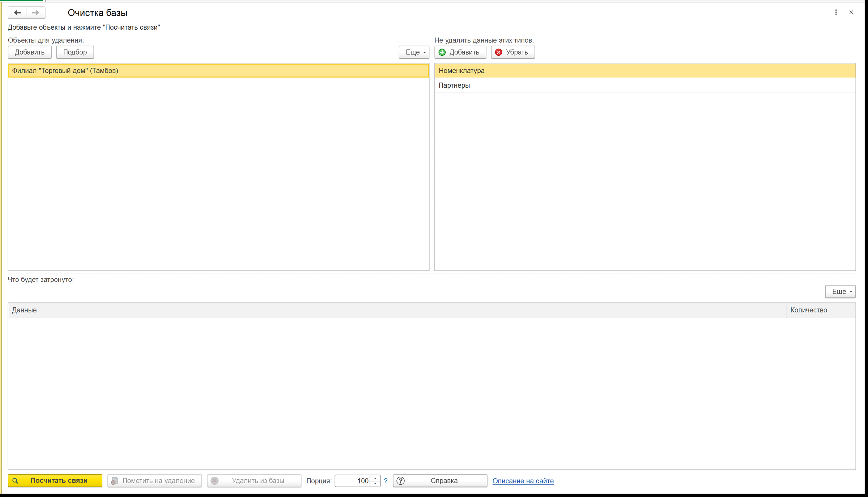Go back with the left arrow
The width and height of the screenshot is (868, 497).
[x=17, y=13]
